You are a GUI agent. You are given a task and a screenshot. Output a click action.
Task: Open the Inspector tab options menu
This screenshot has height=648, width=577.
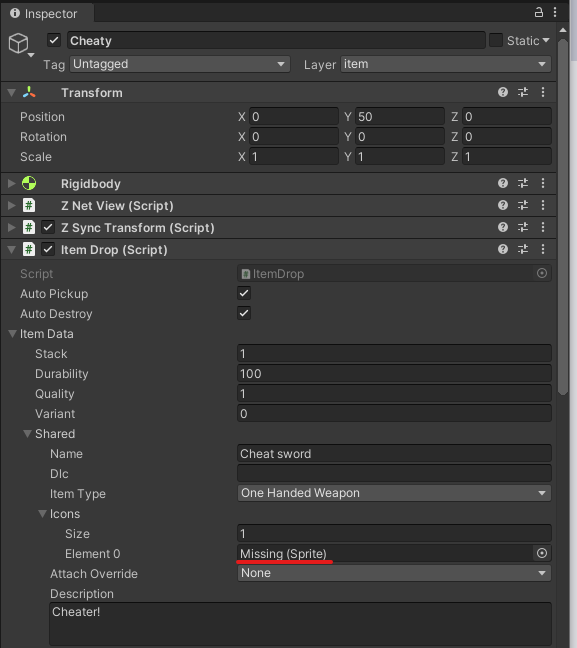[x=555, y=12]
